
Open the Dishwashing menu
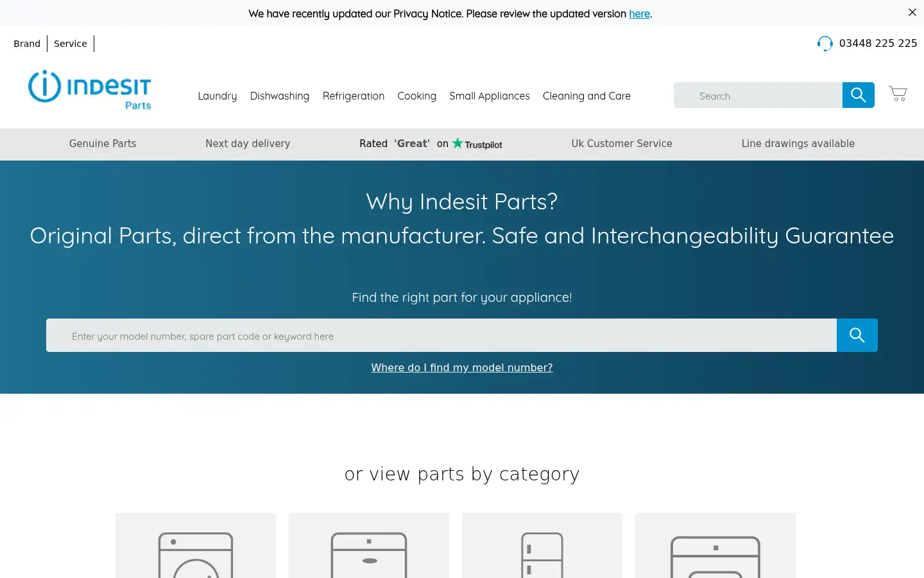tap(280, 96)
